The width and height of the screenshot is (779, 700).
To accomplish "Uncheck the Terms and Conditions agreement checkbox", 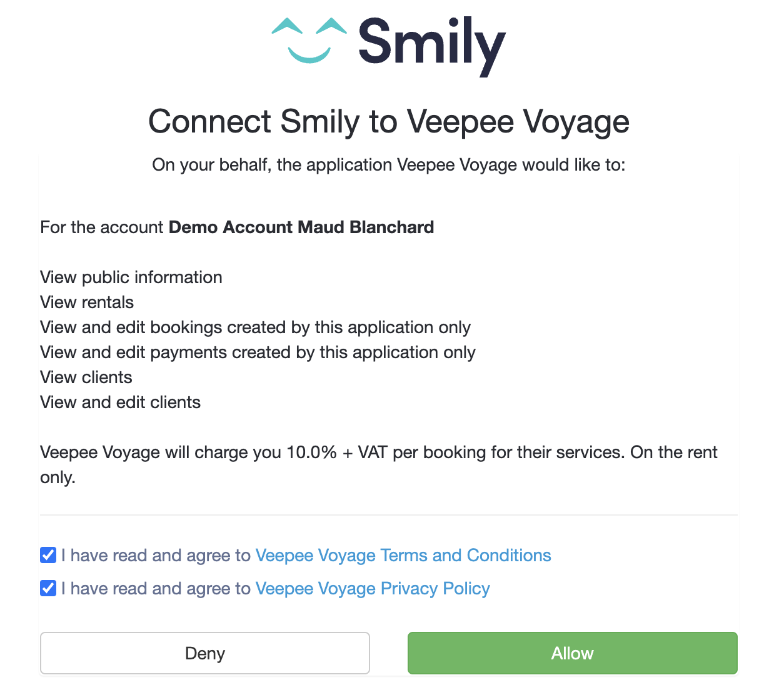I will [48, 555].
